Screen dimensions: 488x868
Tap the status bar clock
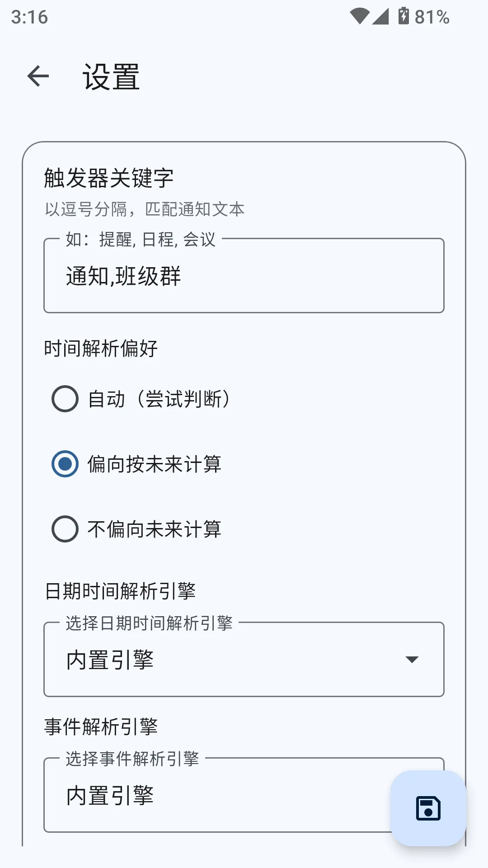coord(29,17)
